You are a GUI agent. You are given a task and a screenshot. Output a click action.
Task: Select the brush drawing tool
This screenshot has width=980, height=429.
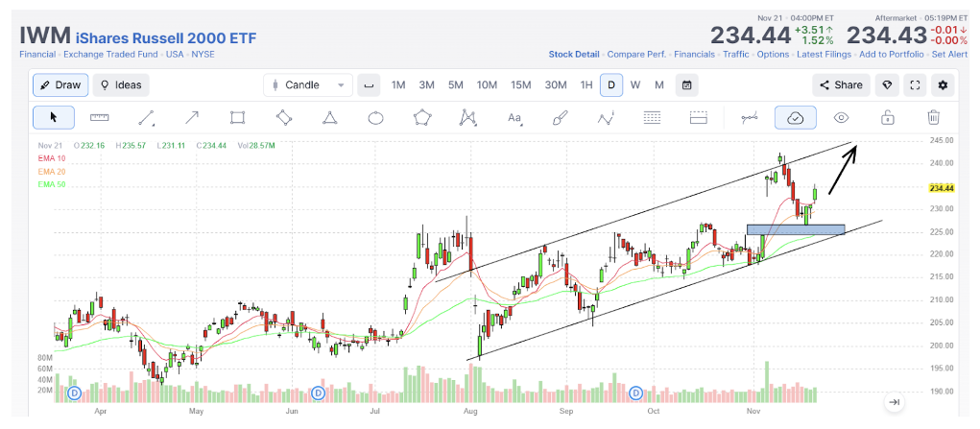pyautogui.click(x=561, y=118)
